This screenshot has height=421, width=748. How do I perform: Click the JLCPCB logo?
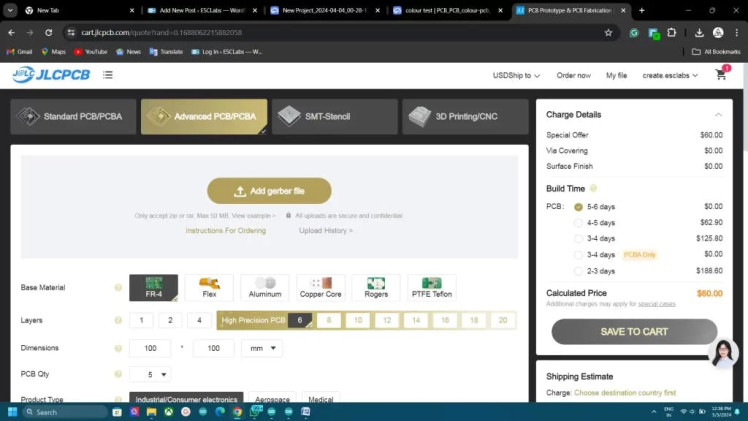tap(51, 75)
